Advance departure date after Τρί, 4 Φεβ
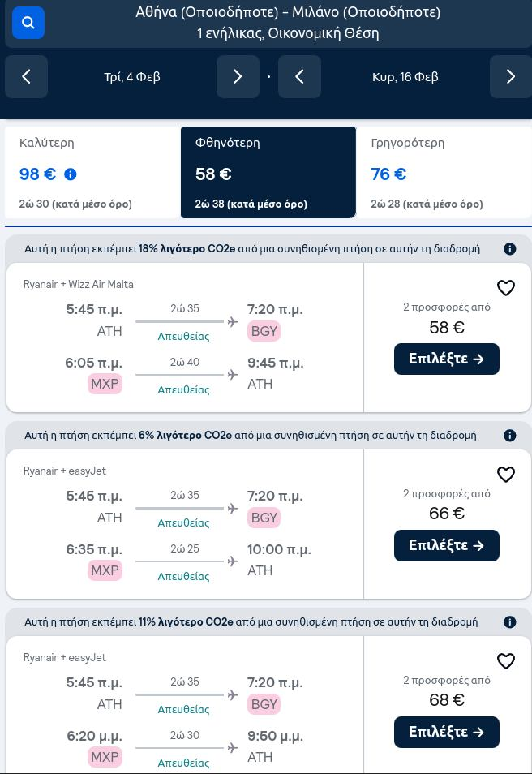532x774 pixels. (x=238, y=76)
